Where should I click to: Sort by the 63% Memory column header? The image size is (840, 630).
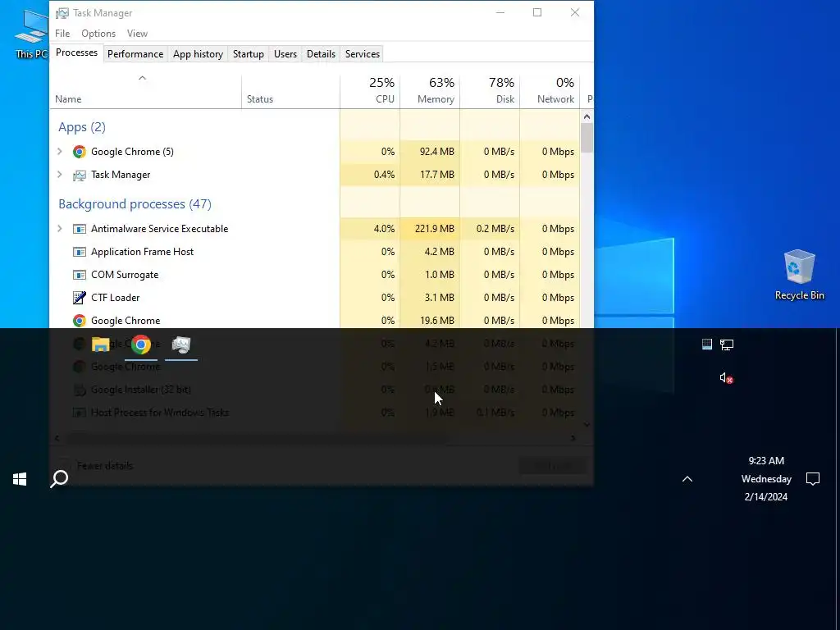(430, 91)
